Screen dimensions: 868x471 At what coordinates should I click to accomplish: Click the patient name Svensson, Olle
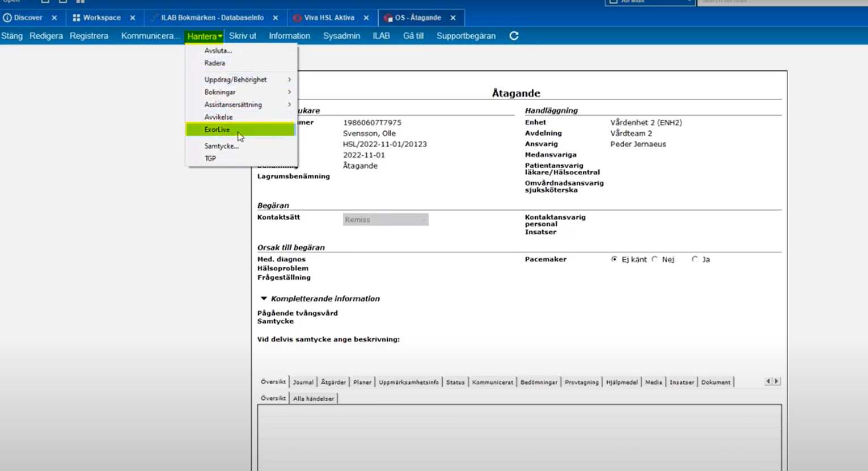click(x=369, y=133)
